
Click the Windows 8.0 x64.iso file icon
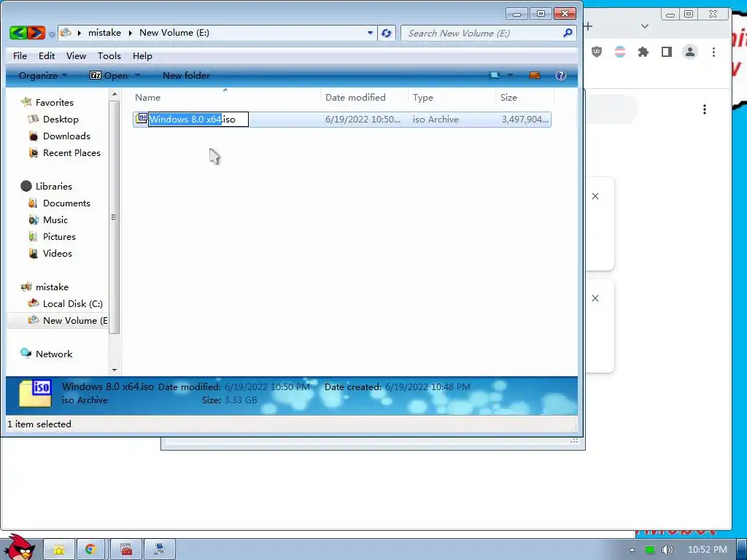[142, 119]
